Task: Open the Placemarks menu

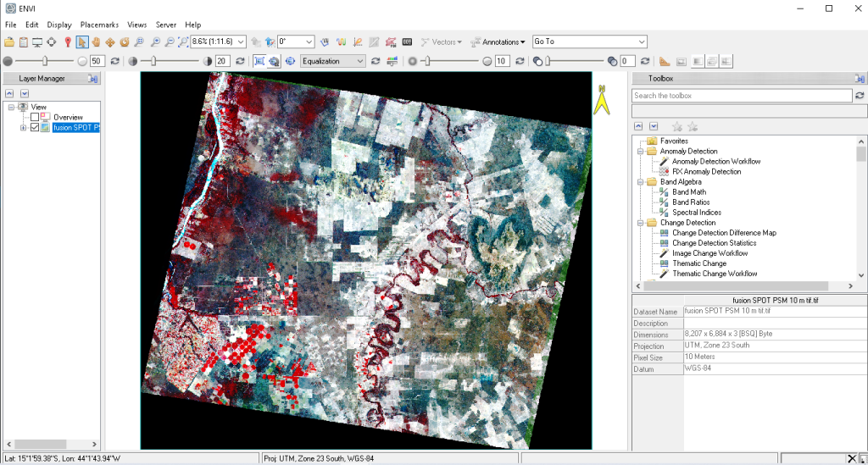Action: pyautogui.click(x=99, y=25)
